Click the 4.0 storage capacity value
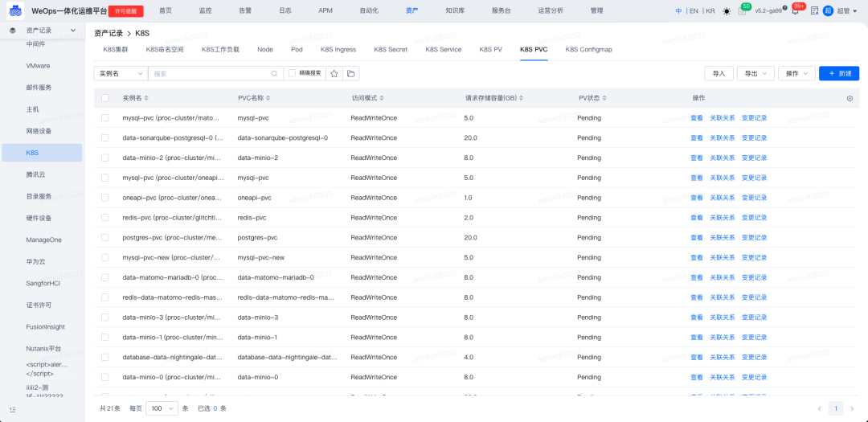 click(469, 357)
